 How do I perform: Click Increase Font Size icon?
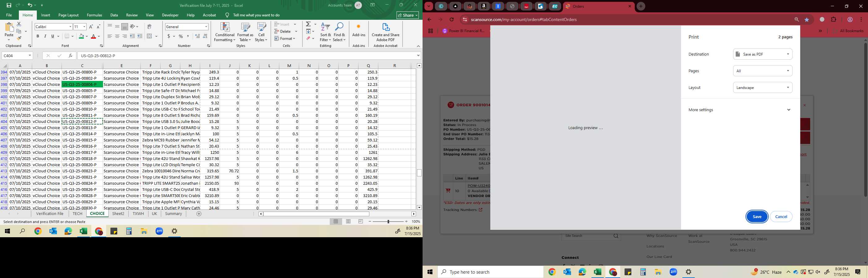click(x=91, y=27)
